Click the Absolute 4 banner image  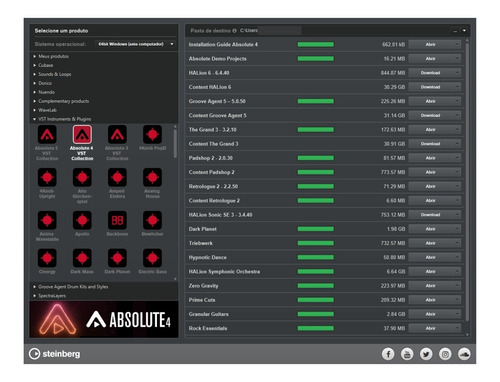(104, 319)
